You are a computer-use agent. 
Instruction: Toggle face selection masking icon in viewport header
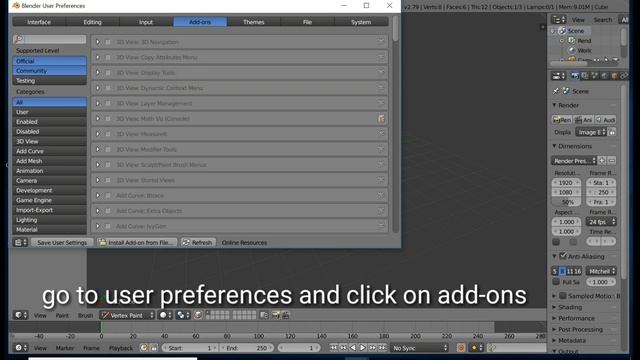click(198, 315)
